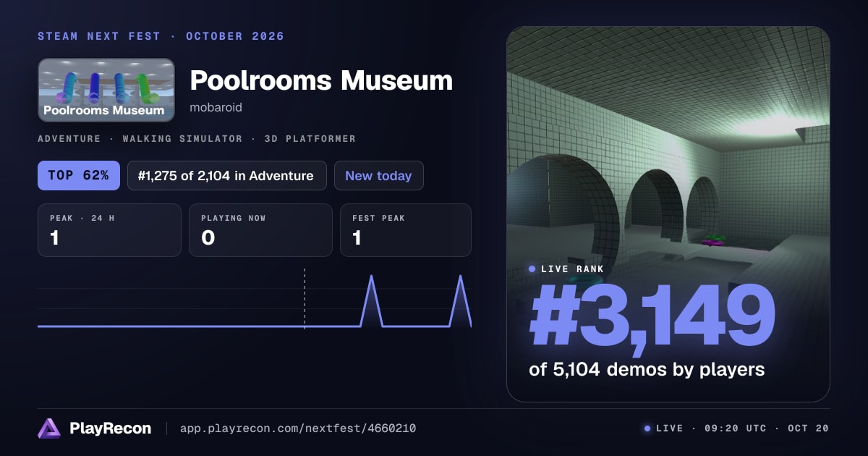Click the PlayRecon brand name
Viewport: 868px width, 456px height.
coord(111,428)
